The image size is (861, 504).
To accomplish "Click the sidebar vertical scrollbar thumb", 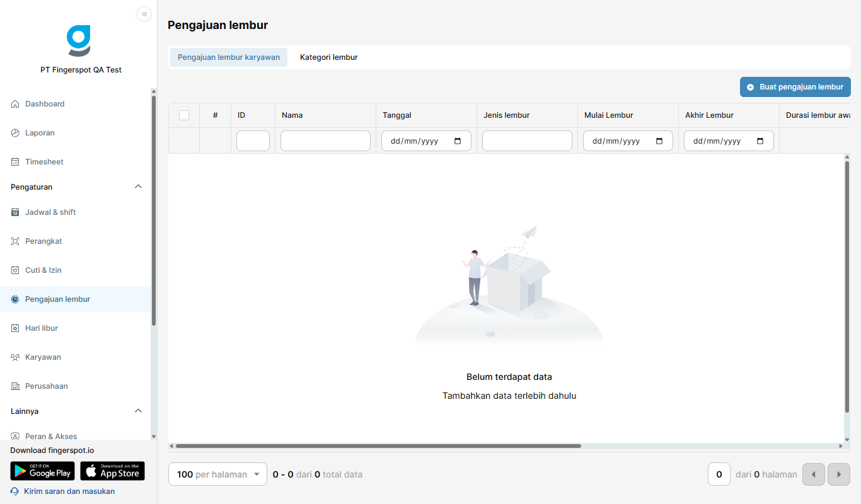I will [x=154, y=210].
